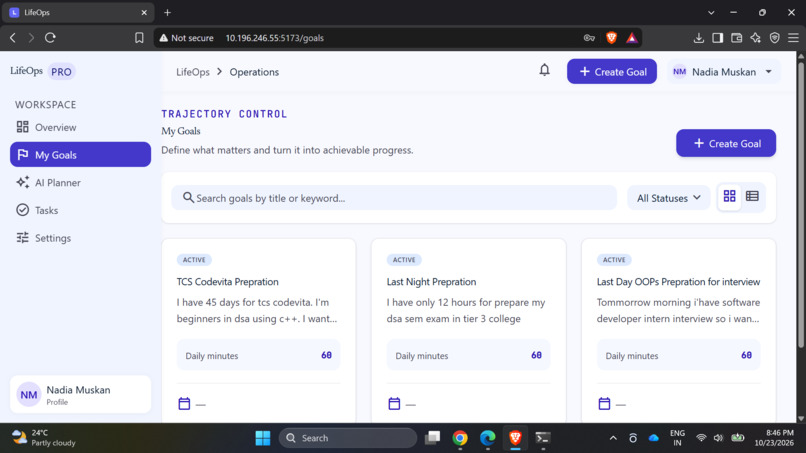Click the taskbar Search box
806x453 pixels.
point(348,438)
